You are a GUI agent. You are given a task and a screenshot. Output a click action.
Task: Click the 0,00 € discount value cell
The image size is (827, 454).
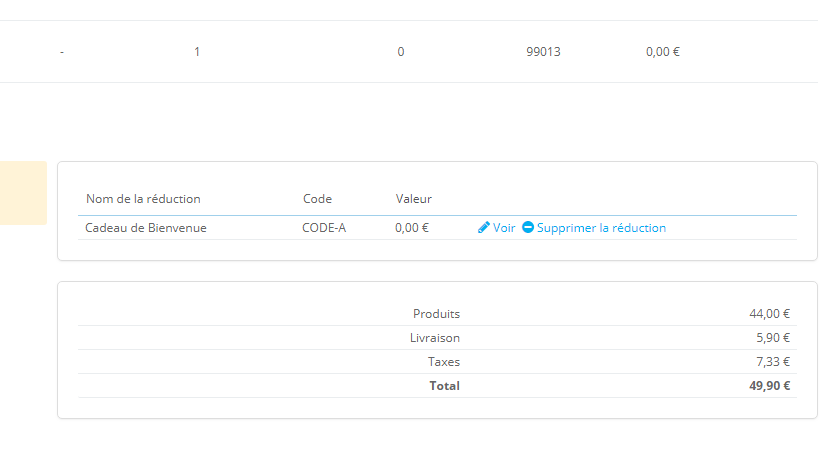tap(412, 228)
